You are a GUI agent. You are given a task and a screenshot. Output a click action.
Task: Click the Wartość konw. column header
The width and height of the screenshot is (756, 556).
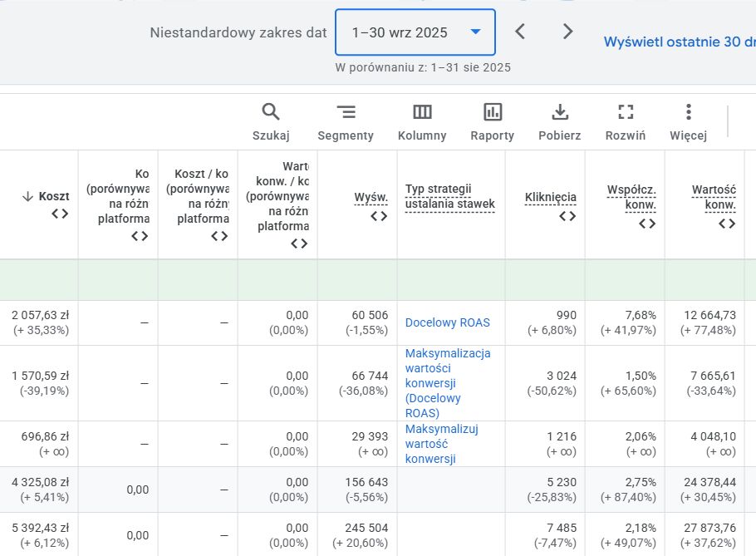tap(714, 197)
